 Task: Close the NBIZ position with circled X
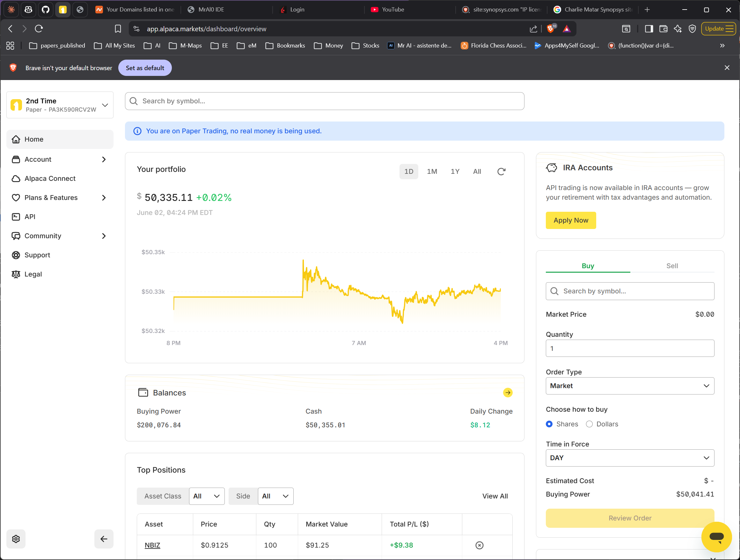pos(479,545)
